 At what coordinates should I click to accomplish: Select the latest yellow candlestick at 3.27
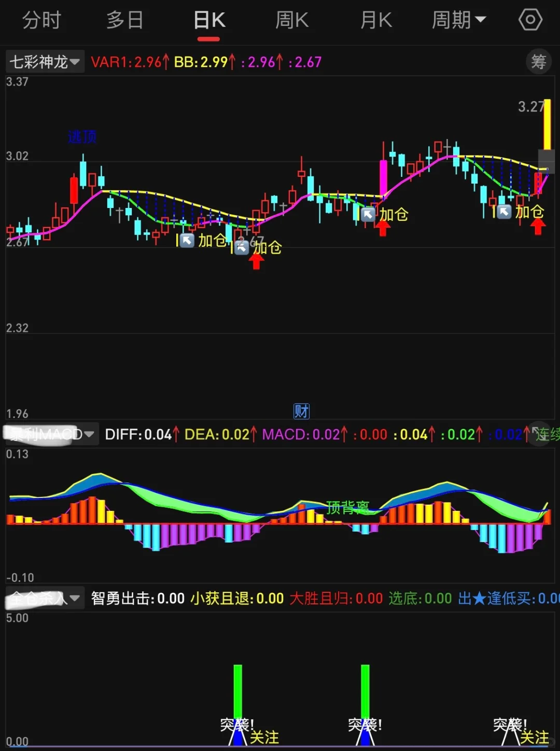click(547, 124)
